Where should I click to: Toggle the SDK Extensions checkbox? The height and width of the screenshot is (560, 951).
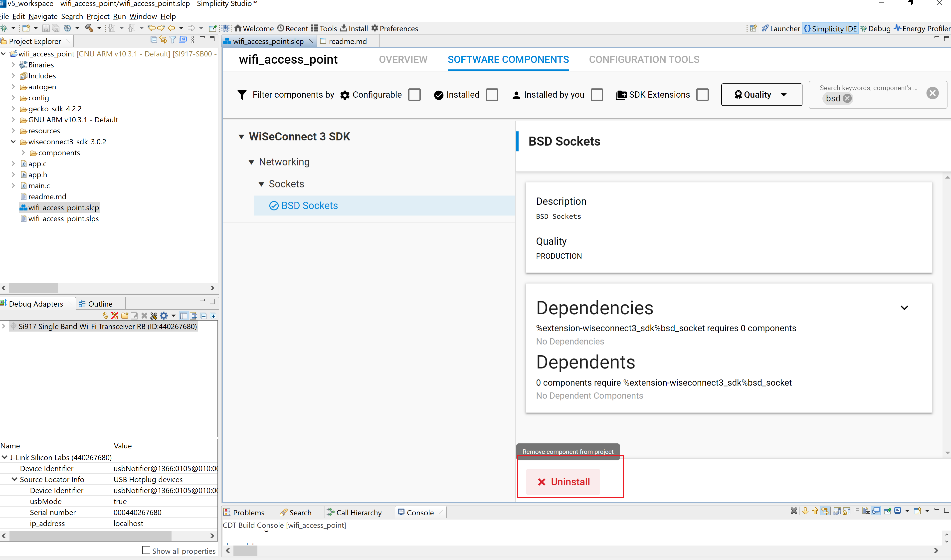click(x=702, y=95)
